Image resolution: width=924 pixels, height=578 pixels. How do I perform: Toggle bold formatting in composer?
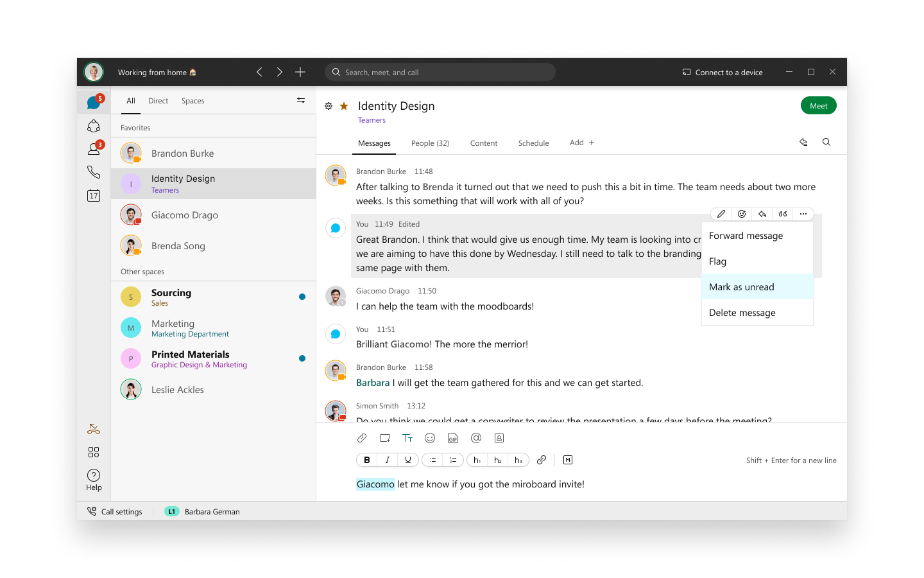[x=367, y=460]
